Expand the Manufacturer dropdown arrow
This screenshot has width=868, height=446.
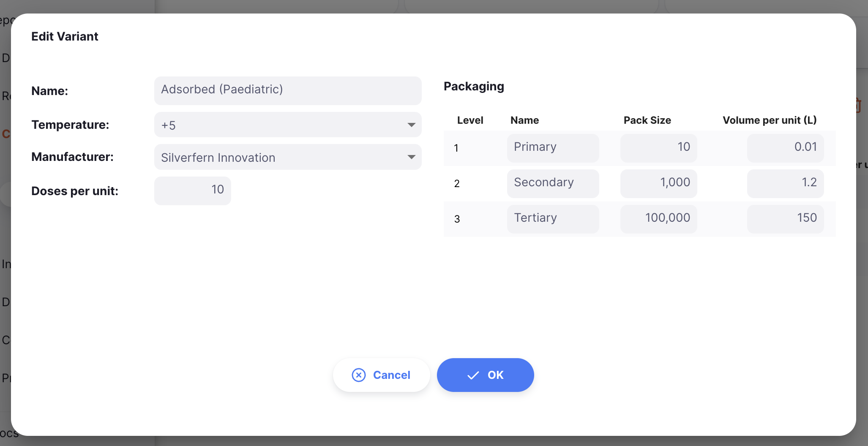coord(411,157)
